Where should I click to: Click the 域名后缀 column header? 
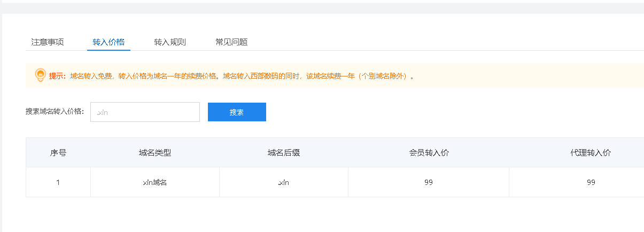coord(284,153)
